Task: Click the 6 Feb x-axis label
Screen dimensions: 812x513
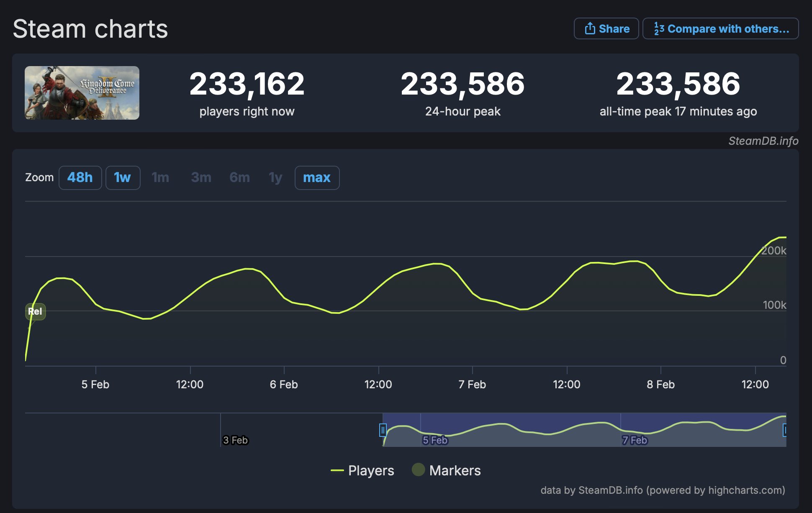Action: [284, 385]
